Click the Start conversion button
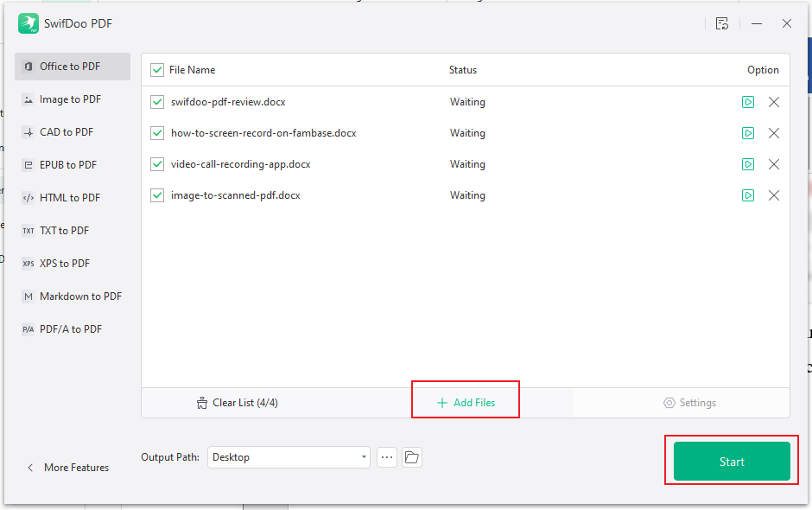This screenshot has width=812, height=510. (732, 461)
